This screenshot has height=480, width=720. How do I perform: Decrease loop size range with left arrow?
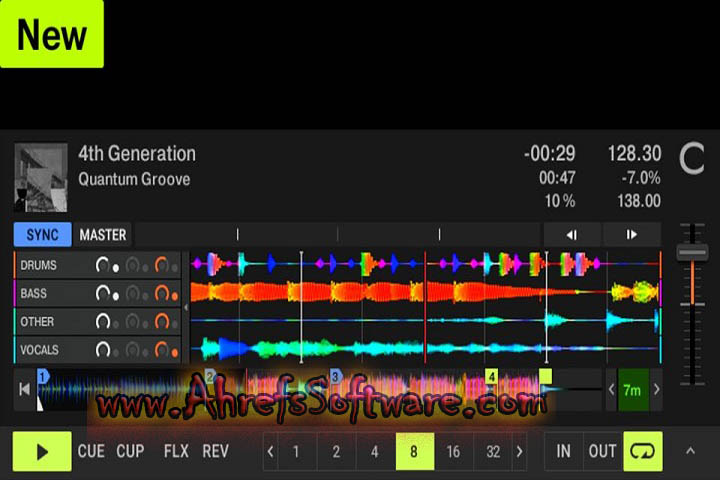pyautogui.click(x=270, y=452)
